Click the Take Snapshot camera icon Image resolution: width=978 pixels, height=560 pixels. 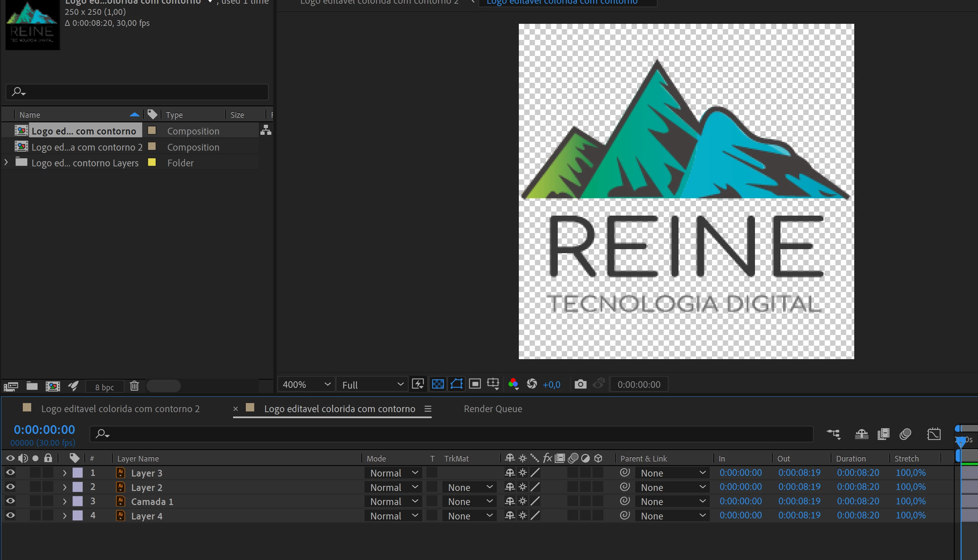(580, 384)
